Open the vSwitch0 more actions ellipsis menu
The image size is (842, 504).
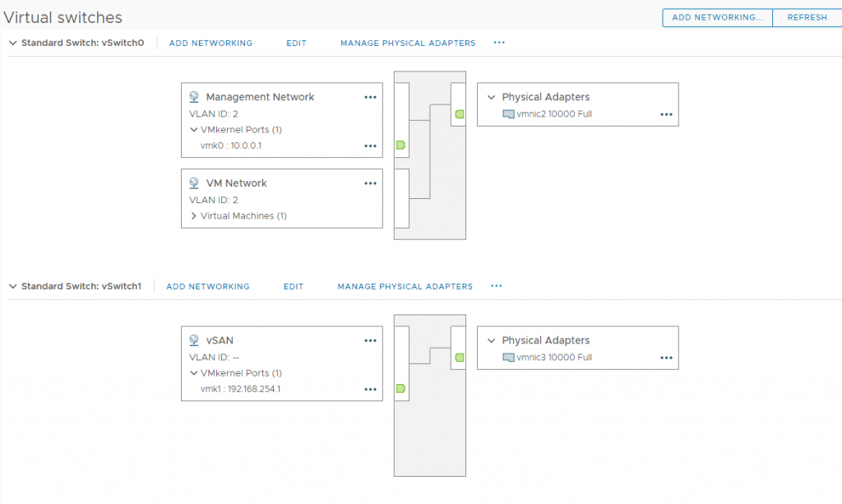coord(499,43)
